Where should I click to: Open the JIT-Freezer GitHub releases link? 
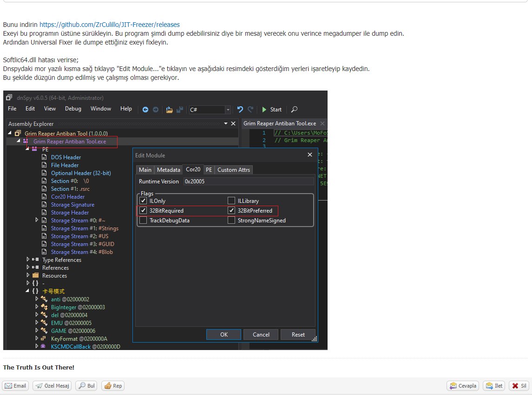point(110,25)
